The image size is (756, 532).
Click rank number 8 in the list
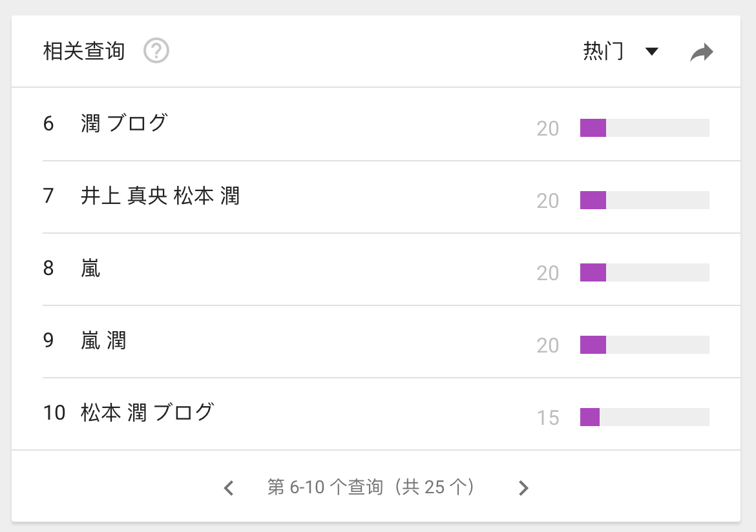pyautogui.click(x=48, y=267)
